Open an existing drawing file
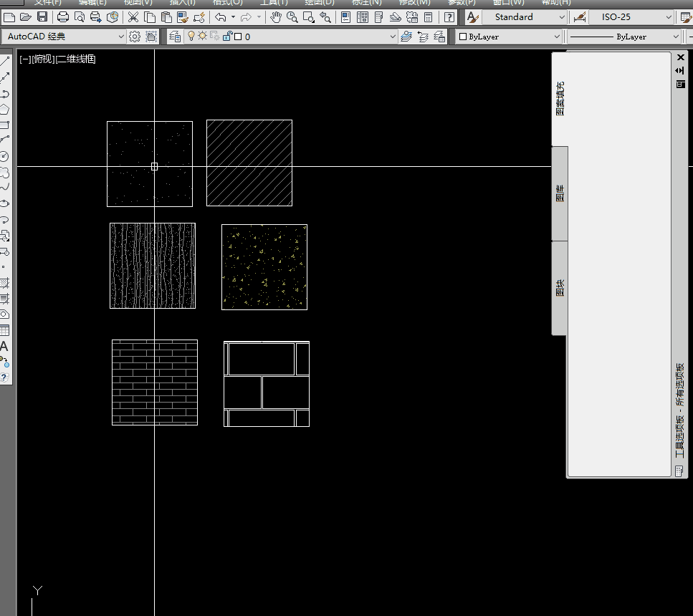The width and height of the screenshot is (693, 616). pyautogui.click(x=26, y=17)
